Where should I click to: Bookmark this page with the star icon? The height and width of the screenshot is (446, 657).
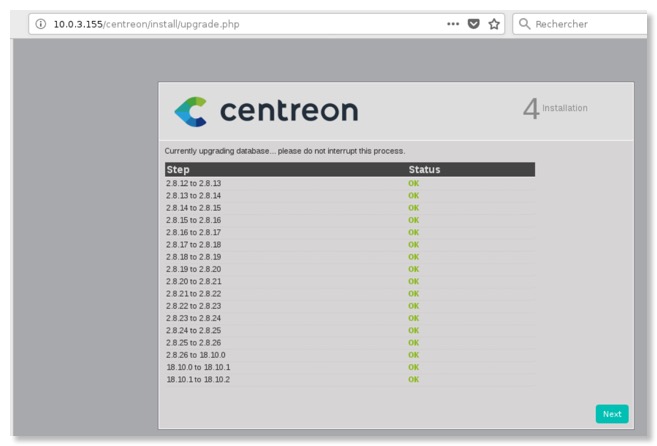(494, 24)
